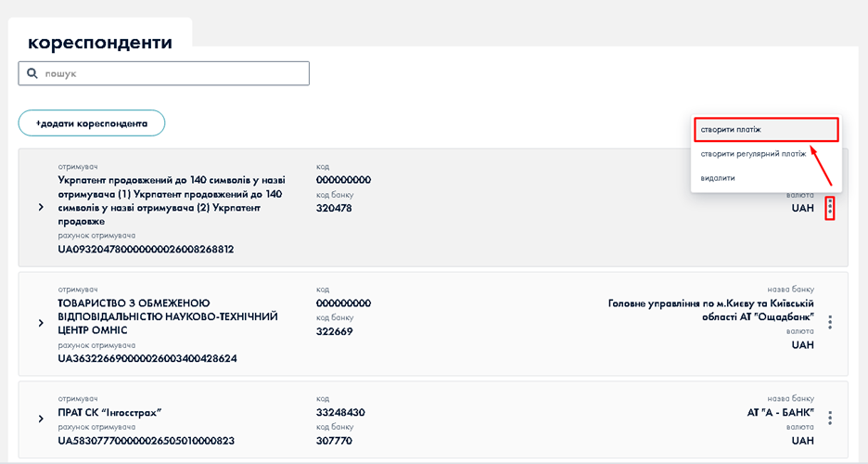868x464 pixels.
Task: Click account number UA583077700000026505010000823
Action: [x=146, y=441]
